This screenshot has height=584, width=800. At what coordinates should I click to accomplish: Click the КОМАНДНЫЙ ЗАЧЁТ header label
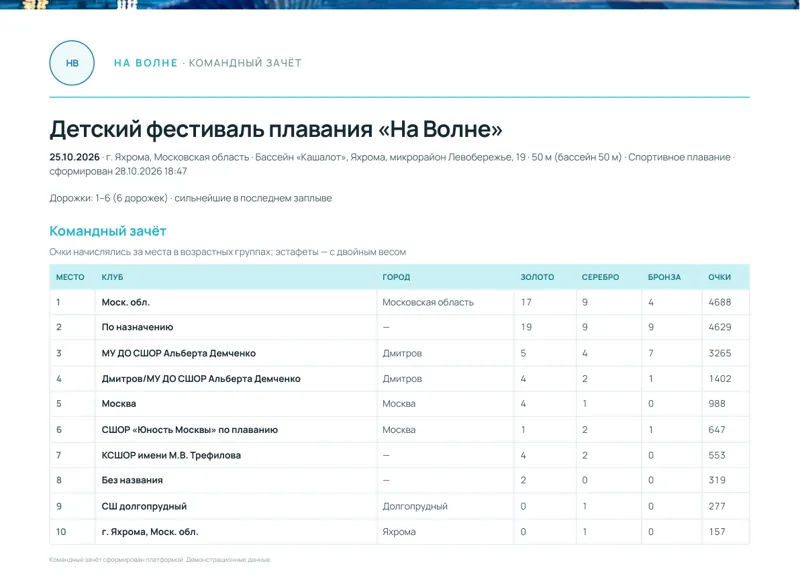[245, 63]
